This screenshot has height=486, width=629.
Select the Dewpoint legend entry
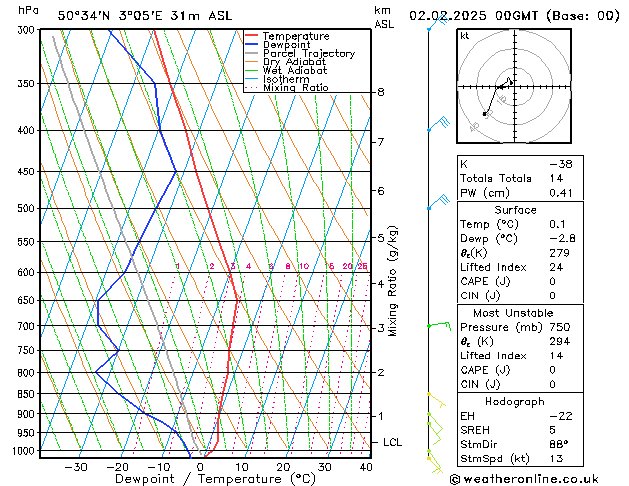click(x=290, y=45)
